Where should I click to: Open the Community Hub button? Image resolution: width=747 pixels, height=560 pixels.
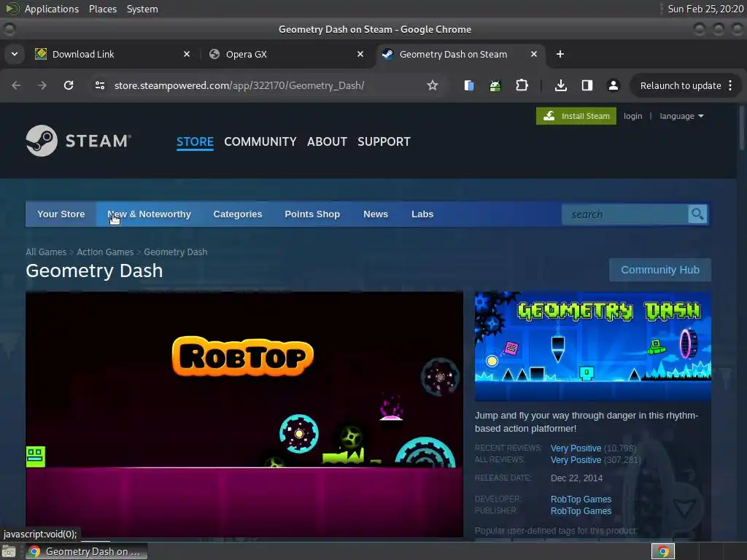[x=659, y=270]
